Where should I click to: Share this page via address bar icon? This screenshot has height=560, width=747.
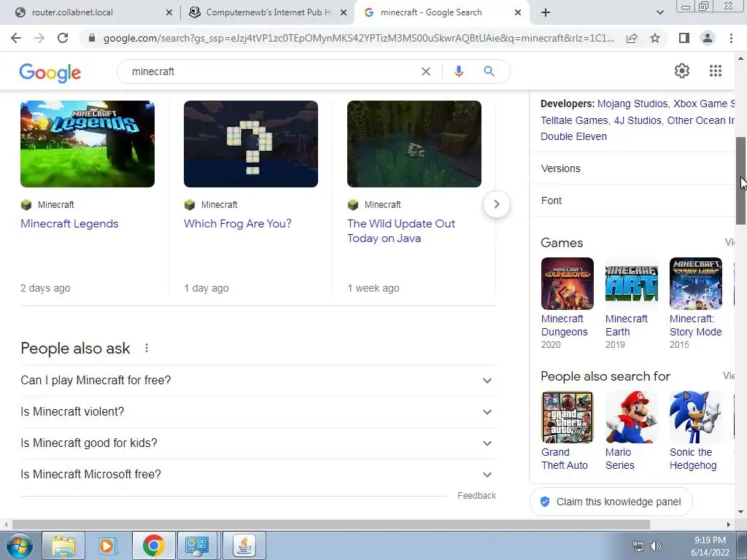[x=632, y=38]
